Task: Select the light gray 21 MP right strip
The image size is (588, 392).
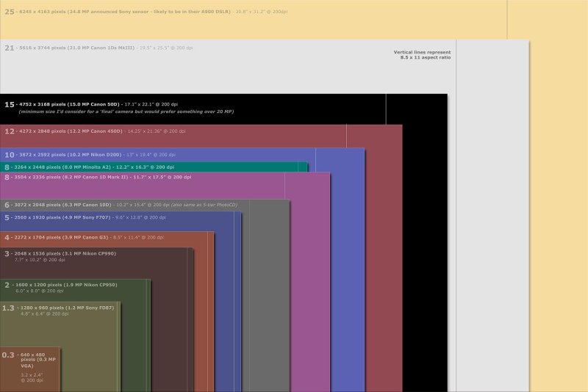Action: click(492, 216)
